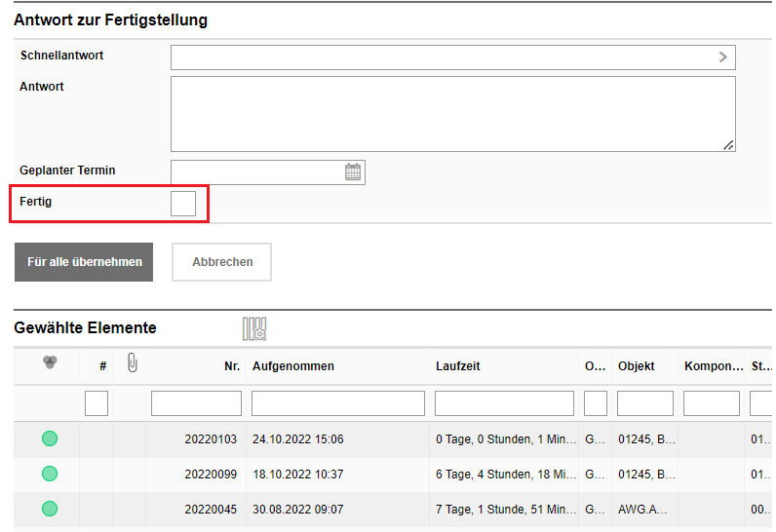Sort by the Kompon... column header
The width and height of the screenshot is (776, 532).
tap(714, 366)
